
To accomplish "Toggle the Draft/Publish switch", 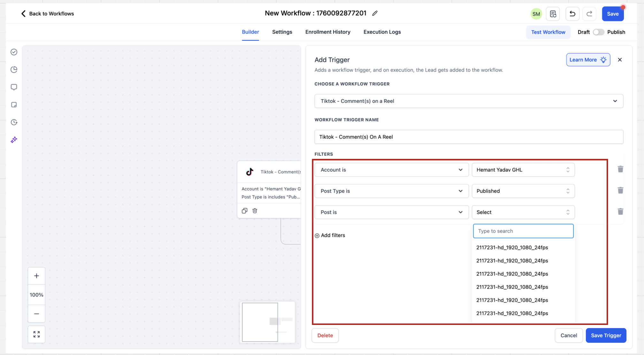I will 598,32.
